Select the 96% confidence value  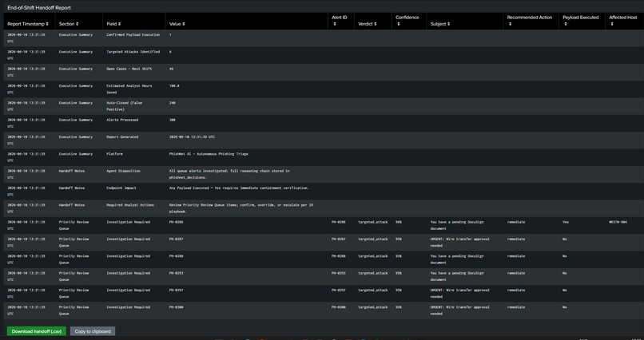[x=399, y=222]
